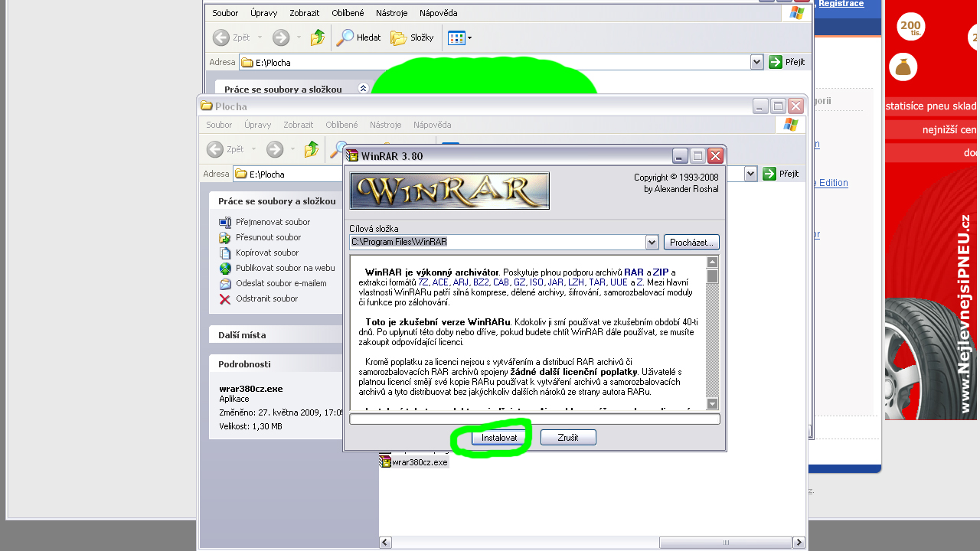Click Procházet... to browse destination folder

point(691,243)
